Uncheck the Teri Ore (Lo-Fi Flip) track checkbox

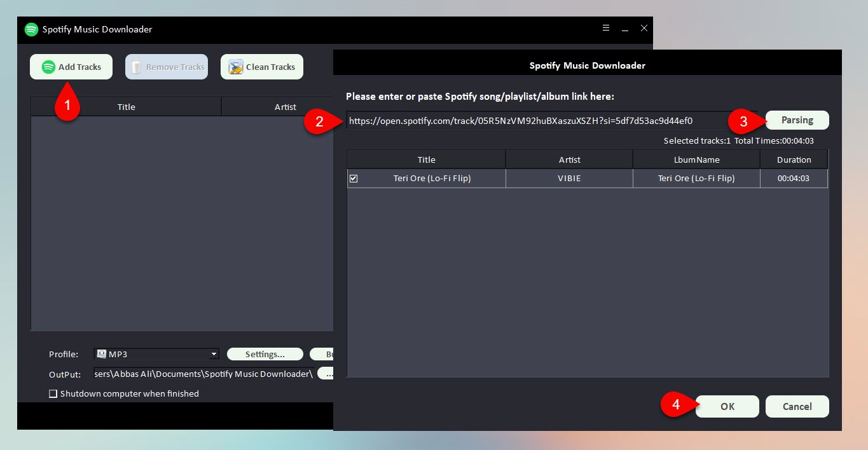354,179
